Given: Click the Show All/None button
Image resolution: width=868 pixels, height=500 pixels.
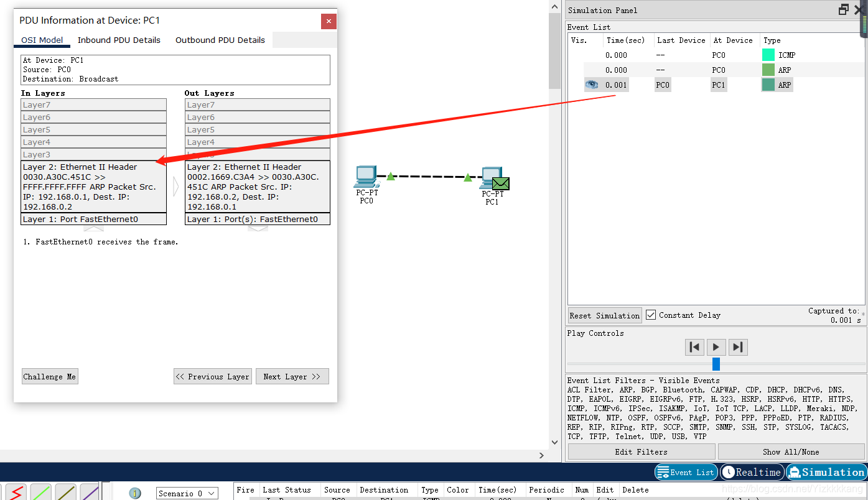Looking at the screenshot, I should point(791,451).
